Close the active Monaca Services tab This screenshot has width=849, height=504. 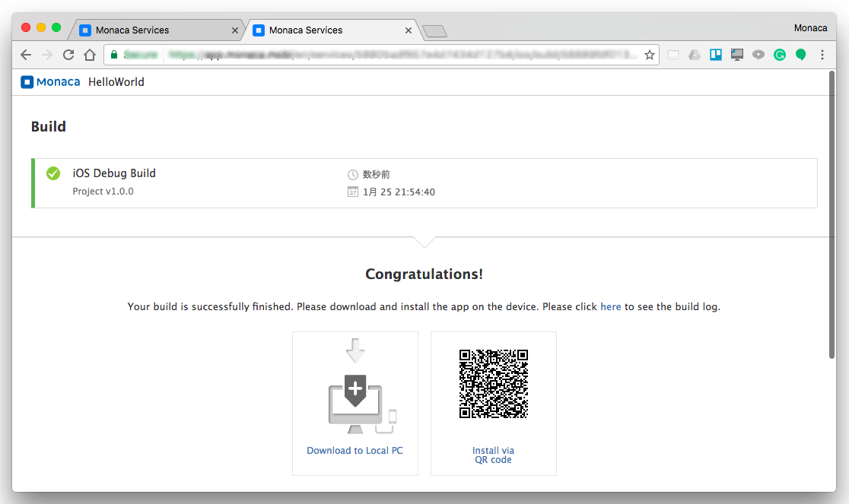tap(409, 30)
